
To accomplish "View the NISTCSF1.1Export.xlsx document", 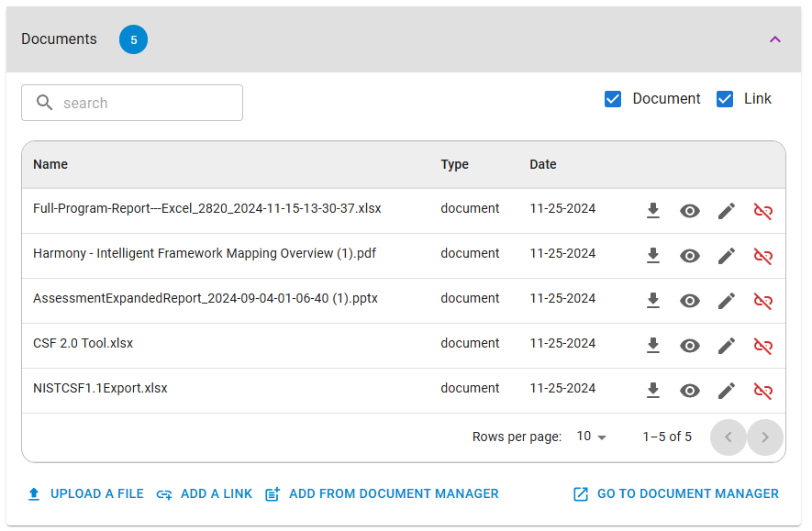I will (x=690, y=391).
